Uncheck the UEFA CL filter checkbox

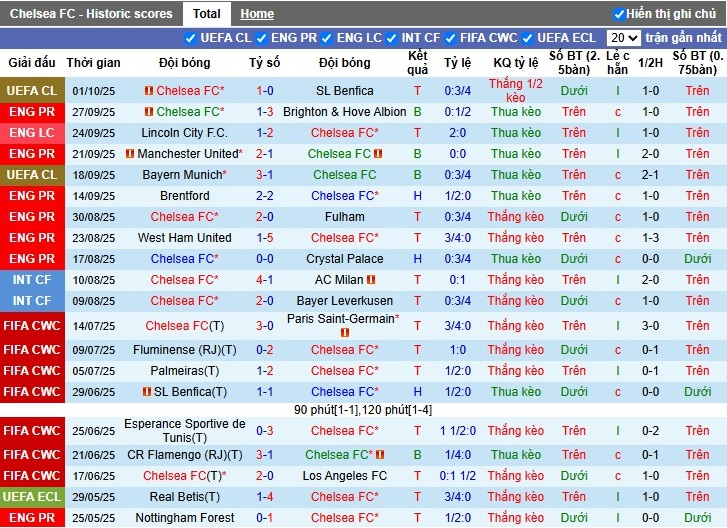[x=190, y=38]
